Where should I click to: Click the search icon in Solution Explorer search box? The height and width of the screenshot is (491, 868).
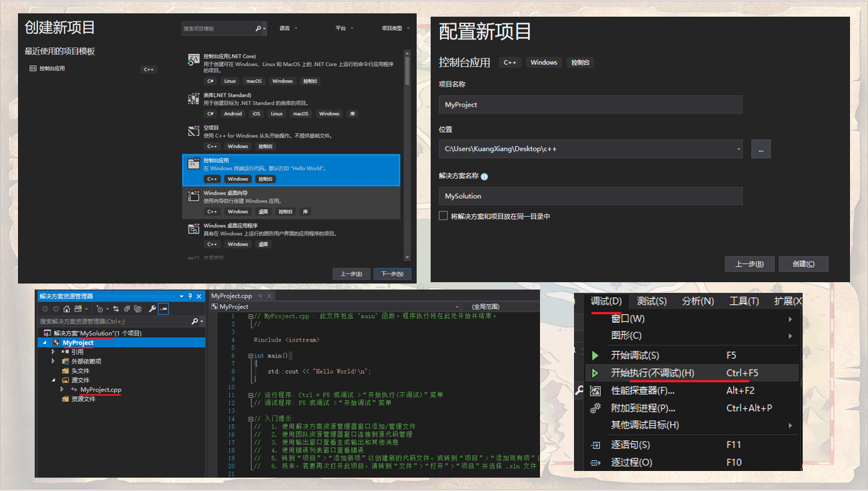pos(195,322)
